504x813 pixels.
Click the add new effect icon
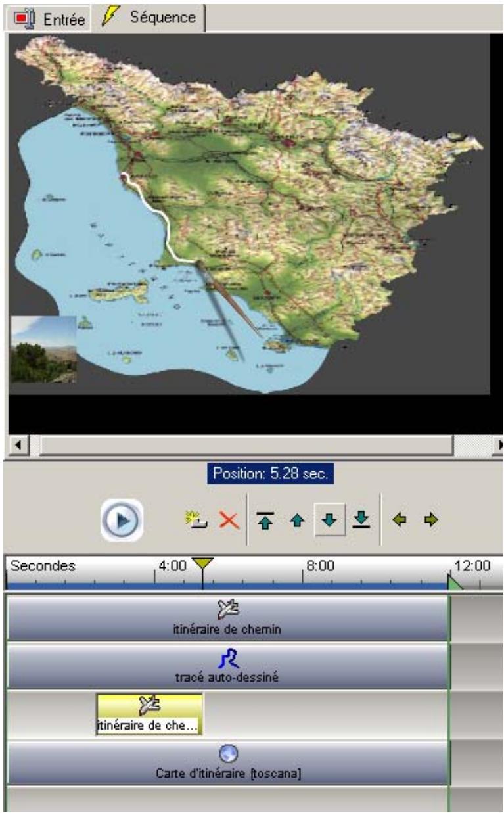(x=196, y=520)
